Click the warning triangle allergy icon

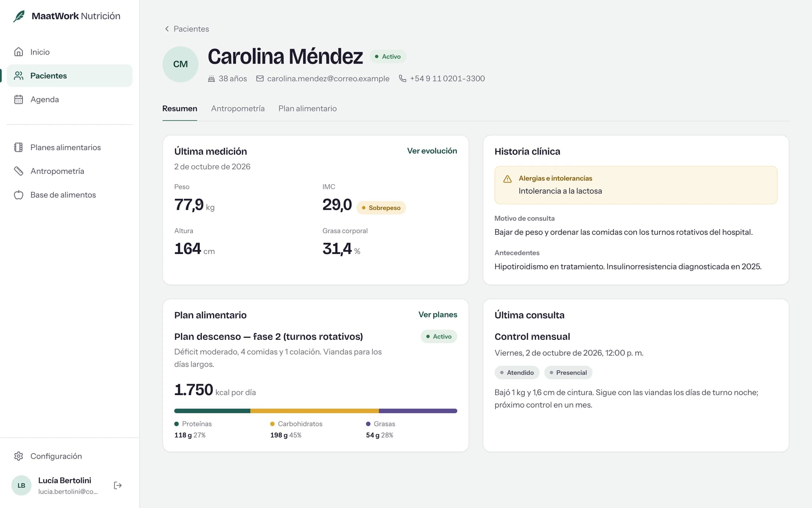(x=507, y=179)
